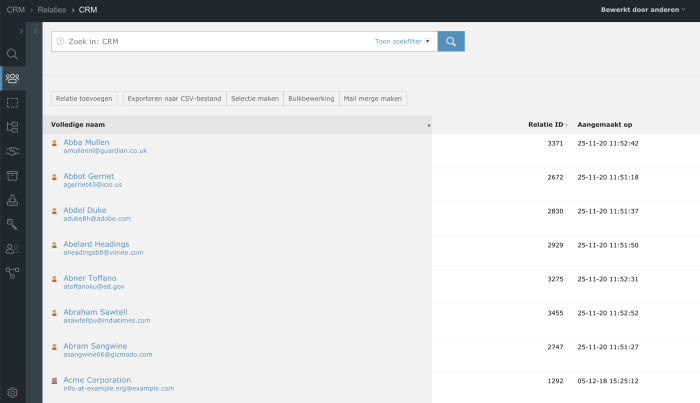Click Relaties in the breadcrumb
The image size is (700, 403).
(50, 9)
